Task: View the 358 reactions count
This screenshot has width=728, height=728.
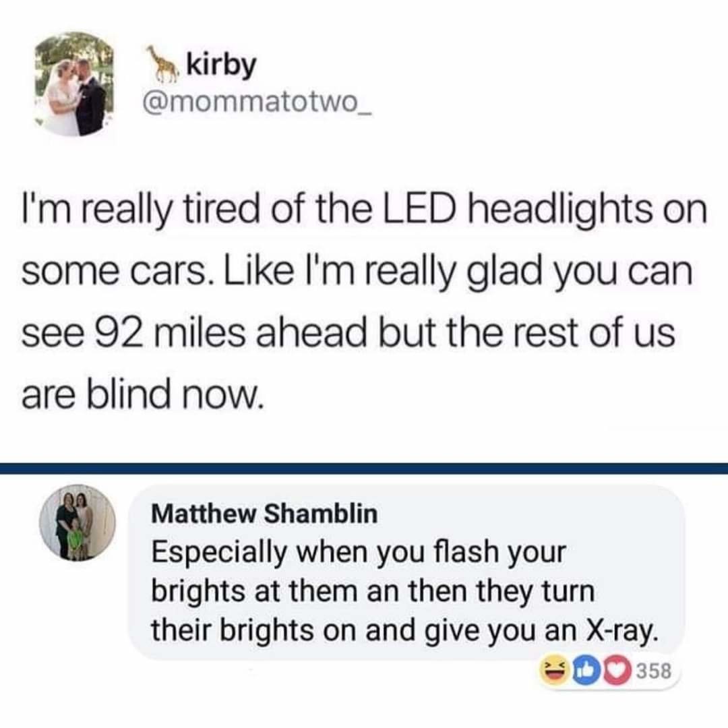Action: tap(653, 671)
